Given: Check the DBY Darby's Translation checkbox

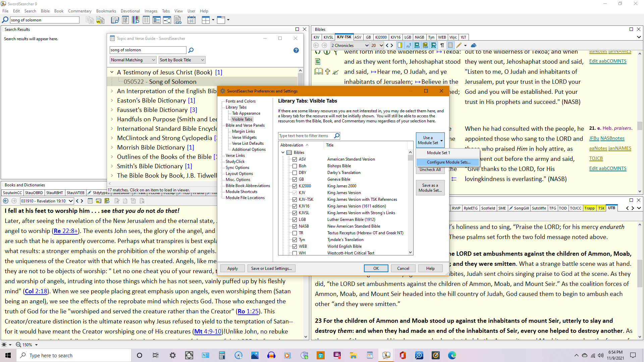Looking at the screenshot, I should [294, 173].
